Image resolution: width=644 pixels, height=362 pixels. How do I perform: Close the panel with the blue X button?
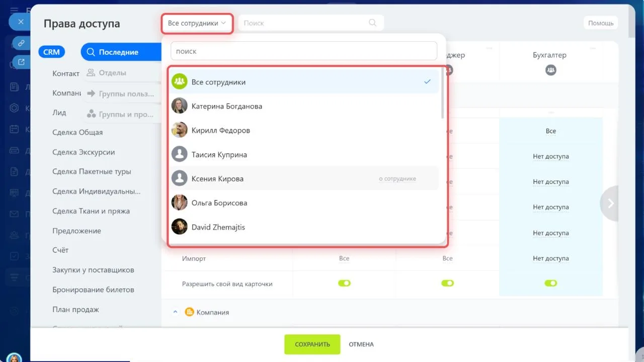tap(21, 22)
